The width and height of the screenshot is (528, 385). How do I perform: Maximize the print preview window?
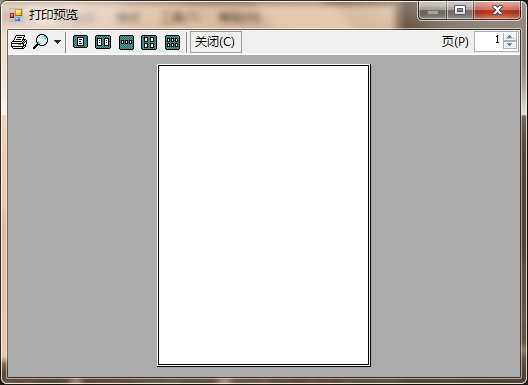460,11
